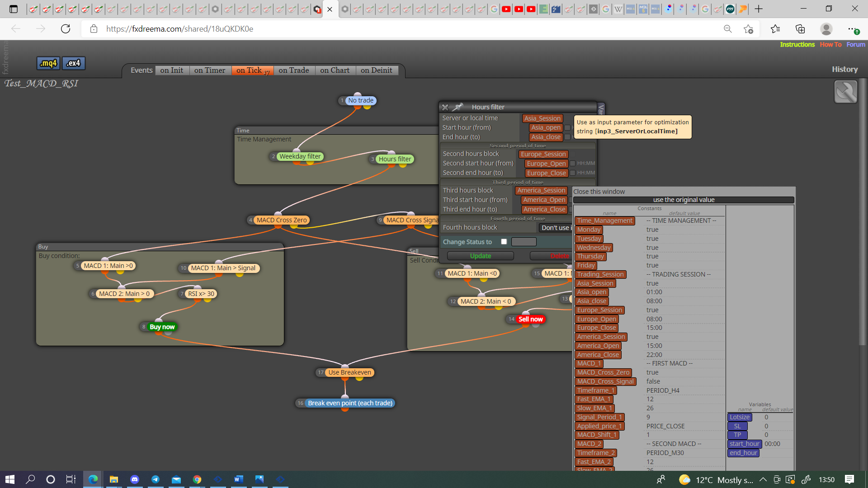Toggle the Change Status to checkbox

[x=504, y=242]
